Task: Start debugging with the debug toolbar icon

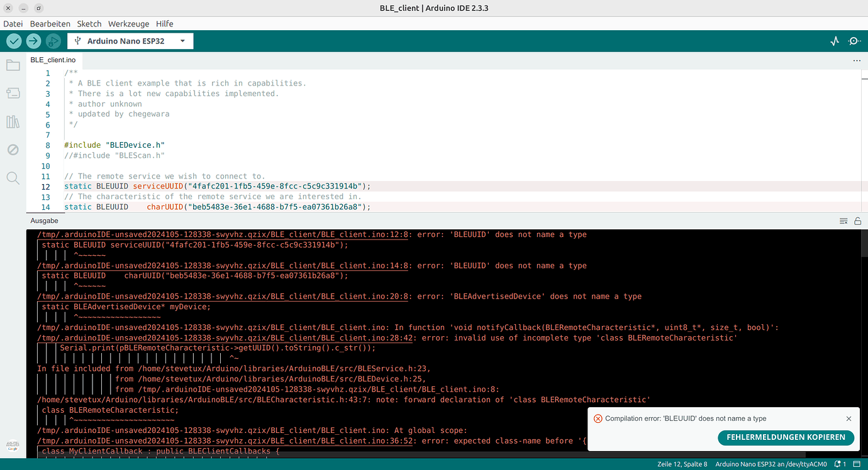Action: (53, 41)
